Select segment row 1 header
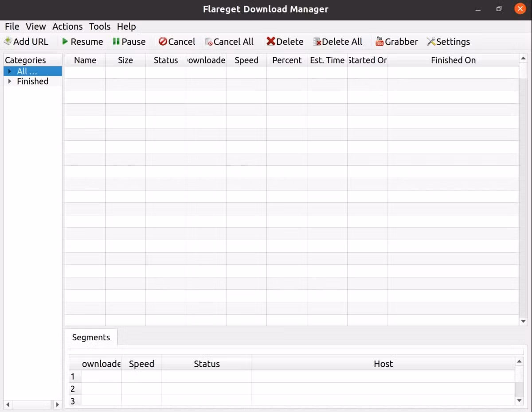Screen dimensions: 532x412 pos(75,377)
